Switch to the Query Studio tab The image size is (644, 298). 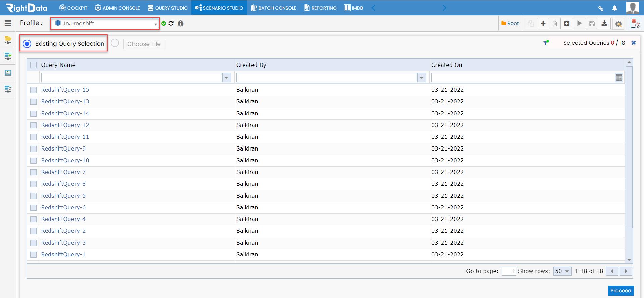(167, 8)
